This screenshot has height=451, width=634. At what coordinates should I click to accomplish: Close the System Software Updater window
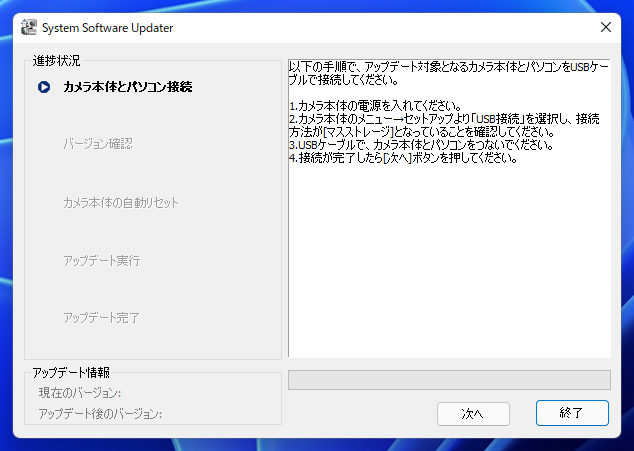click(x=606, y=28)
